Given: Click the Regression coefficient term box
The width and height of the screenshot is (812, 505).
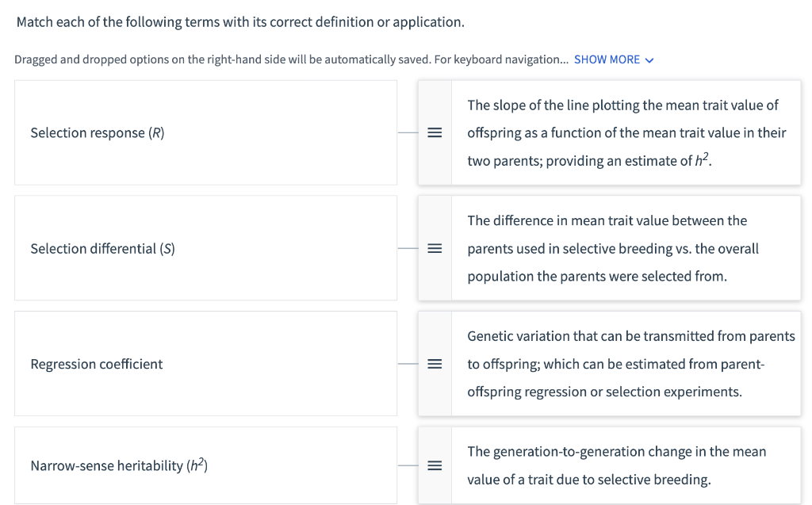Looking at the screenshot, I should 205,364.
